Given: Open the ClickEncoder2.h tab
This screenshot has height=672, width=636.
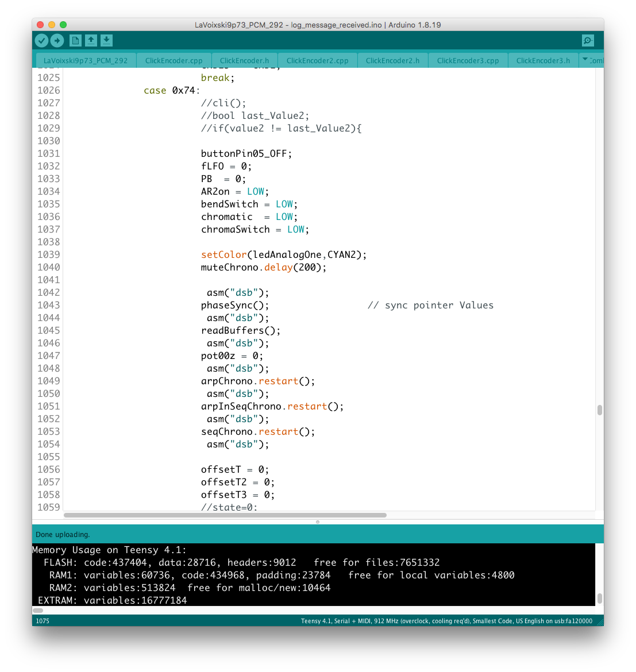Looking at the screenshot, I should pos(392,60).
